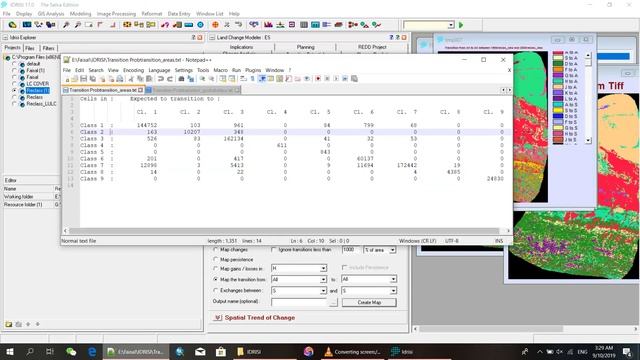The width and height of the screenshot is (640, 360).
Task: Click Find binoculars icon in Notepad++
Action: [x=181, y=79]
